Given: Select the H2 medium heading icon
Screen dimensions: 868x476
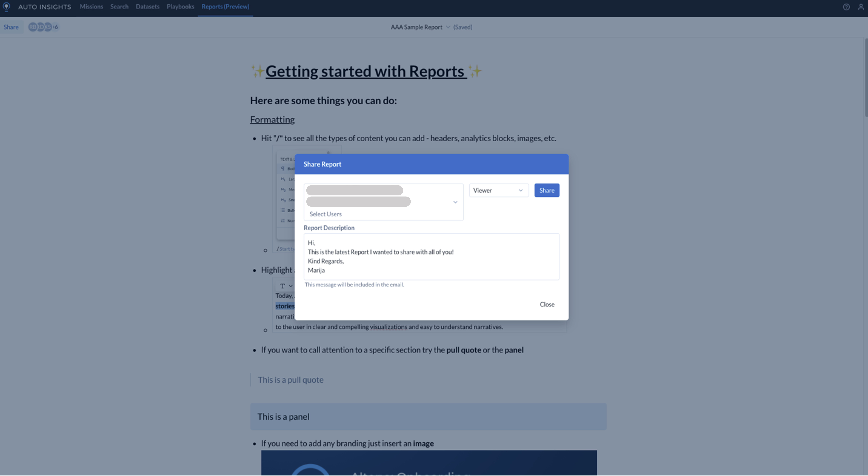Looking at the screenshot, I should [283, 189].
